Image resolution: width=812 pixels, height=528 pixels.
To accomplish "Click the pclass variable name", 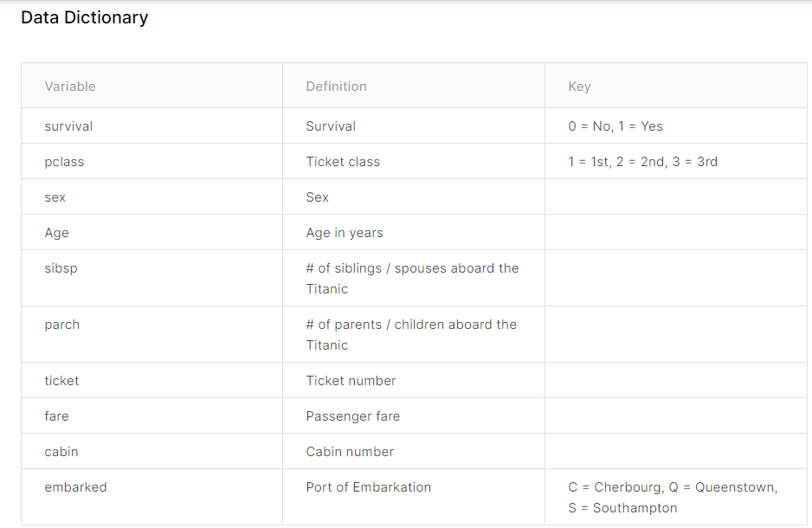I will 64,162.
